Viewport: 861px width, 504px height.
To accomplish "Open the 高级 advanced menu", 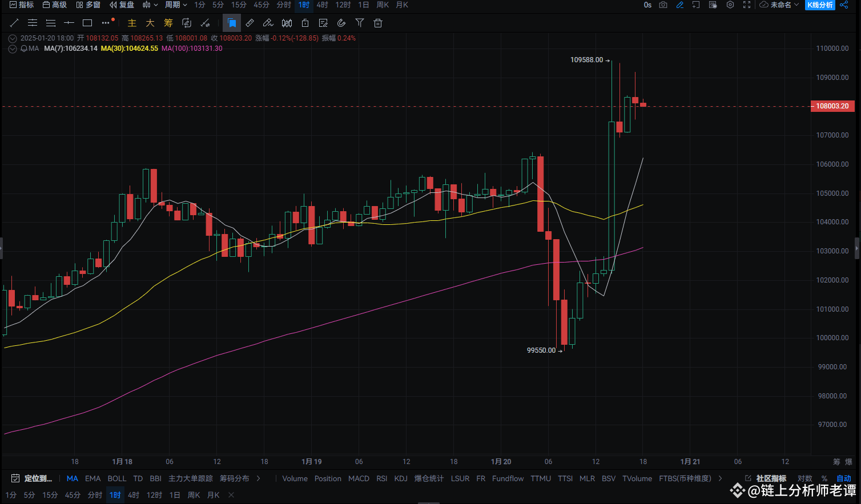I will [x=55, y=5].
